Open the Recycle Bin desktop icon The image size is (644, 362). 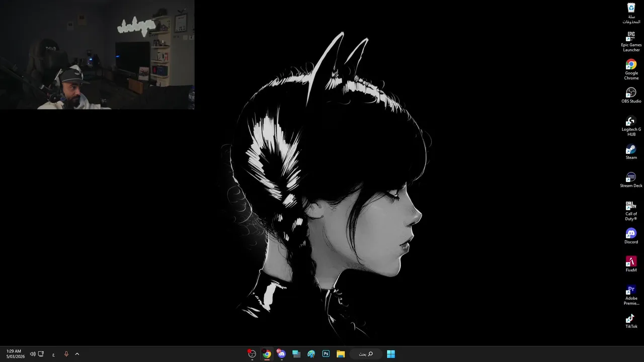(x=631, y=13)
